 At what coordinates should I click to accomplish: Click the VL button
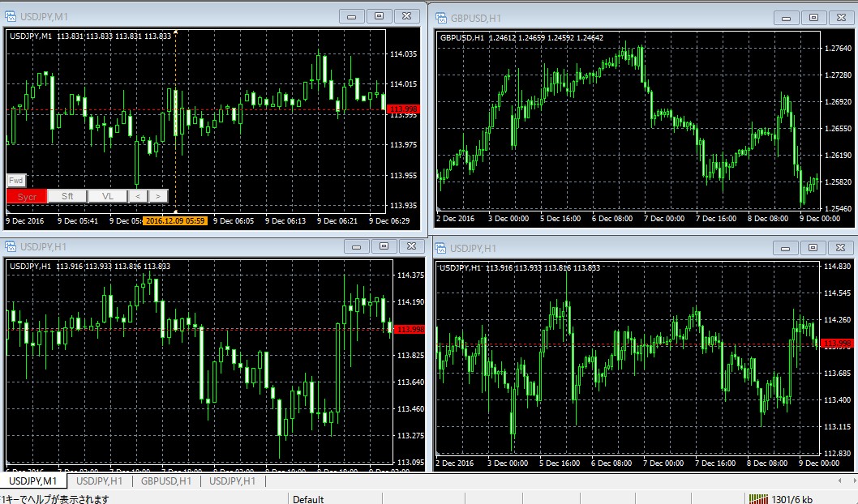(x=108, y=196)
